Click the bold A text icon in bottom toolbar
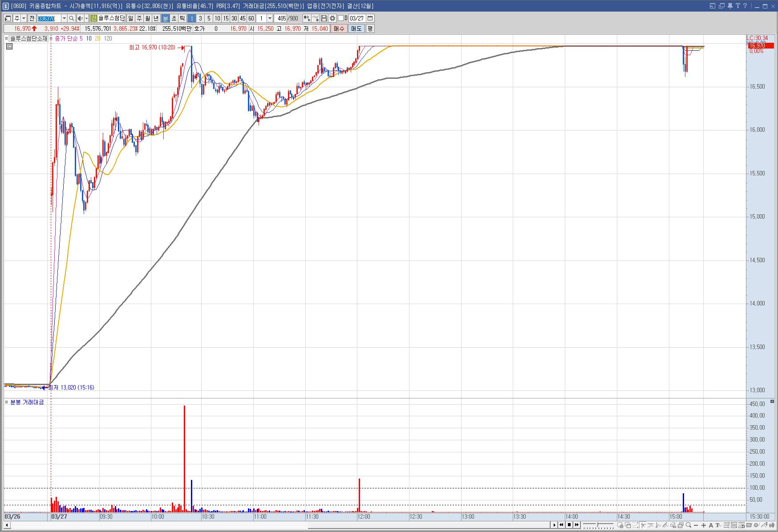Image resolution: width=778 pixels, height=532 pixels. (711, 526)
